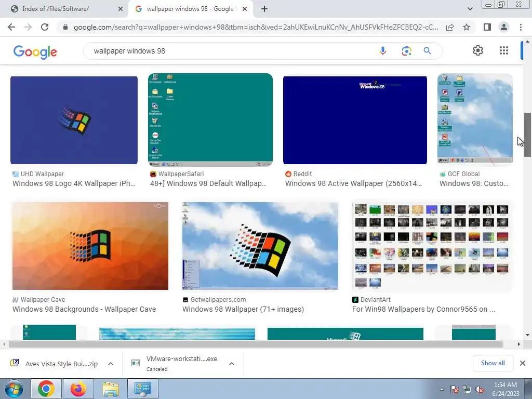
Task: View site security lock info
Action: tap(65, 27)
